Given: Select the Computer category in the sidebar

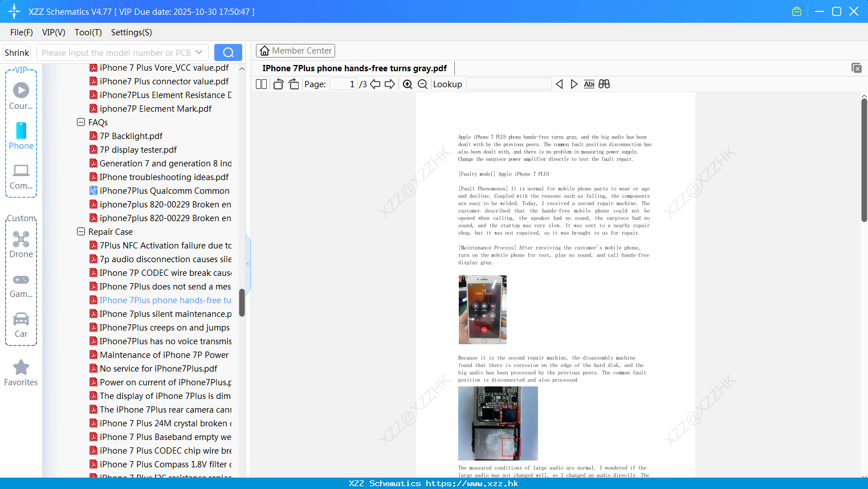Looking at the screenshot, I should [x=21, y=176].
